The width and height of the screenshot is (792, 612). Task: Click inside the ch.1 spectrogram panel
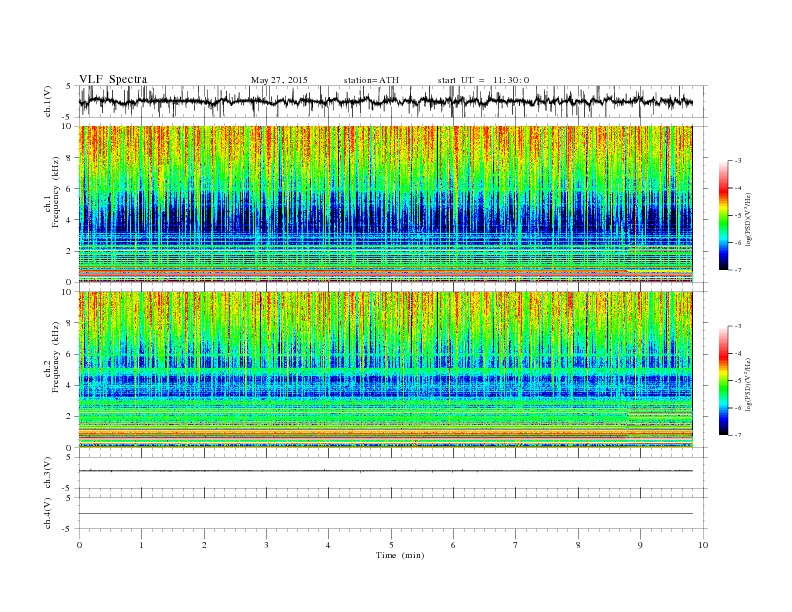[x=385, y=204]
